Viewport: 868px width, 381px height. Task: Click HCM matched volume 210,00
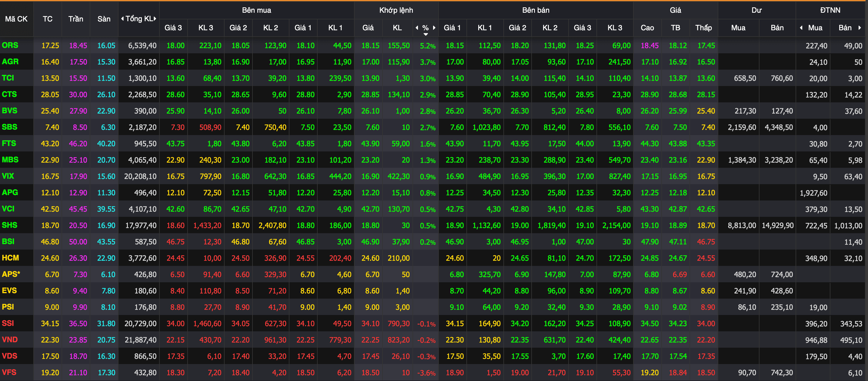[398, 258]
